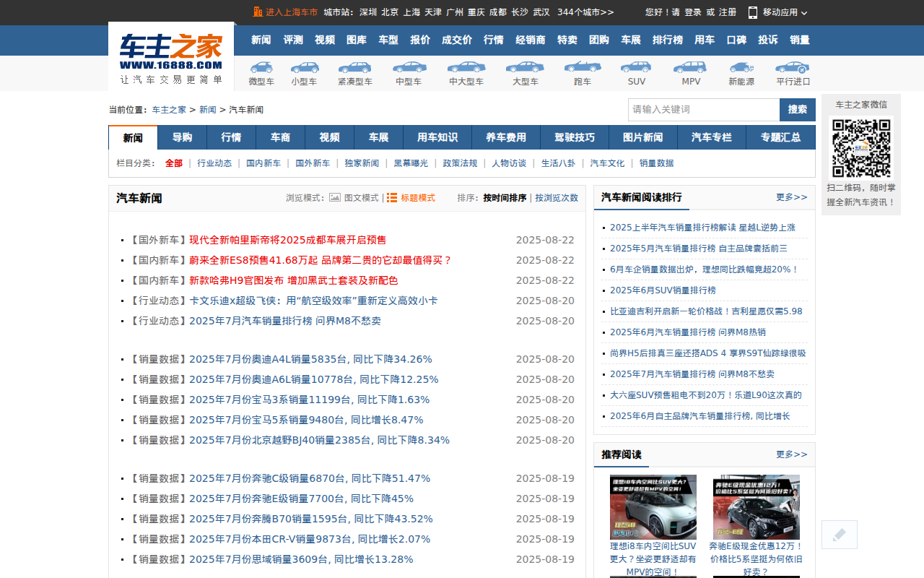Click the 注册 register link
Screen dimensions: 924x578
click(728, 12)
